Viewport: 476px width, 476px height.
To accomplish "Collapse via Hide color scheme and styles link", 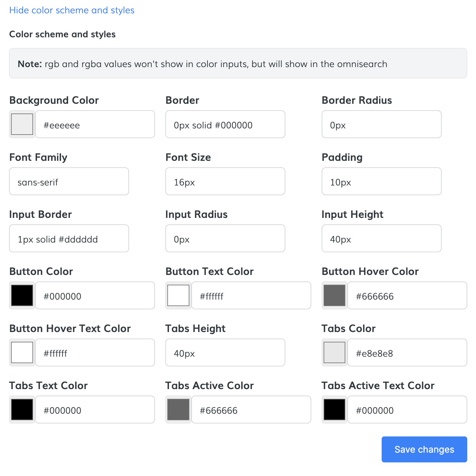I will click(x=72, y=10).
